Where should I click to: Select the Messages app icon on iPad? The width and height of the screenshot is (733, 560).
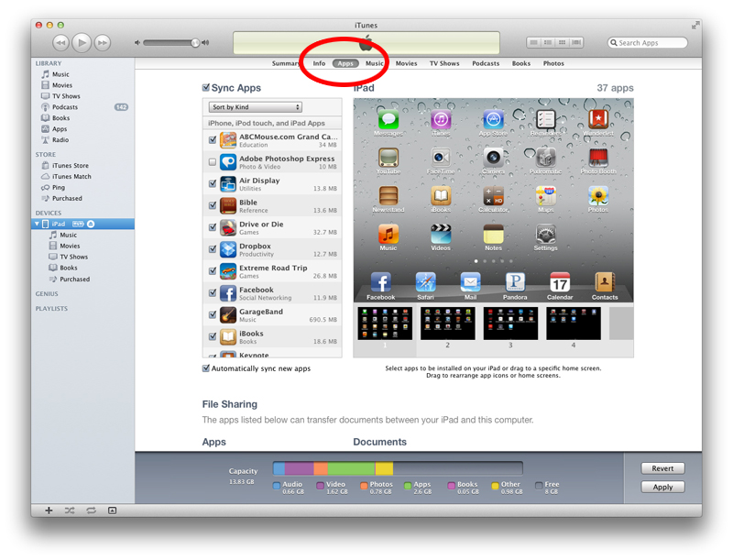[x=388, y=120]
